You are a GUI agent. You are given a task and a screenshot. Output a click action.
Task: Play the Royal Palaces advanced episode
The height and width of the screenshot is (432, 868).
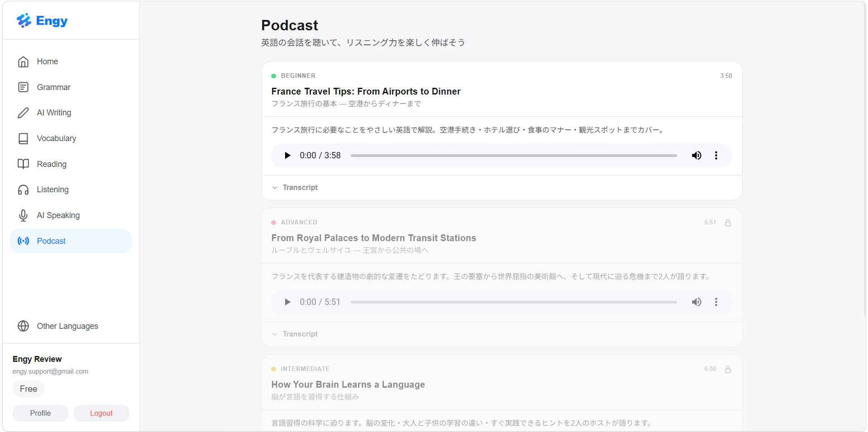click(x=287, y=302)
